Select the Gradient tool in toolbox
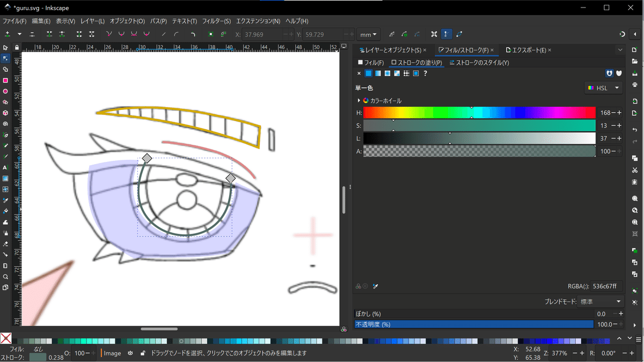Image resolution: width=644 pixels, height=362 pixels. coord(5,179)
